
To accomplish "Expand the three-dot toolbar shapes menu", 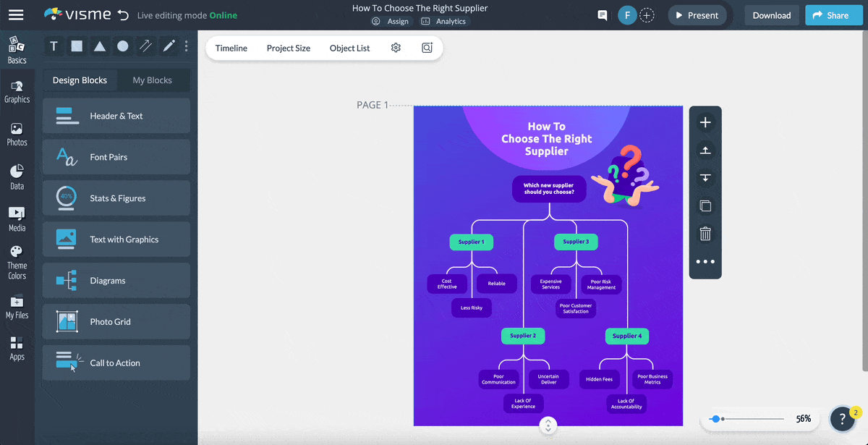I will pyautogui.click(x=186, y=46).
